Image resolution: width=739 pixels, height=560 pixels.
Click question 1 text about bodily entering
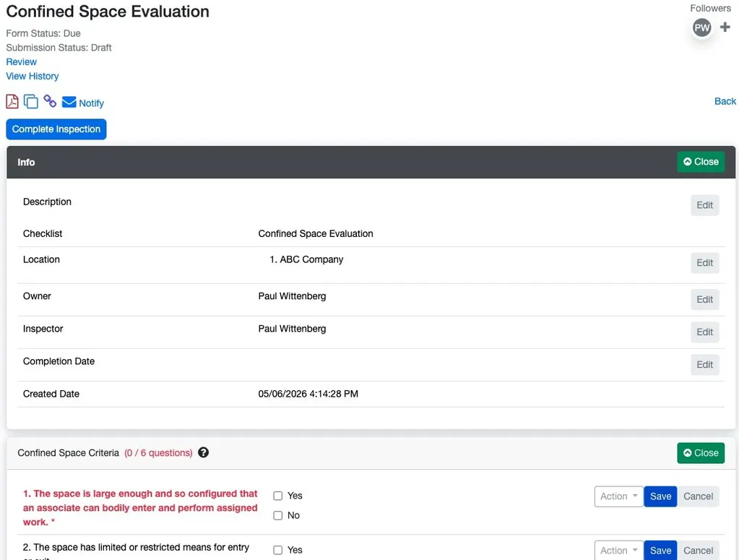[140, 508]
